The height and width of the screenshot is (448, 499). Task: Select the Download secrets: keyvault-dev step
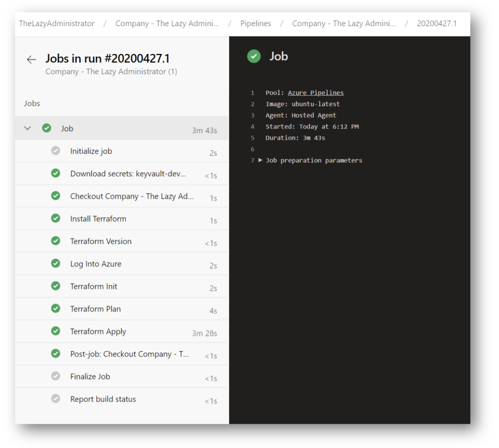(122, 174)
